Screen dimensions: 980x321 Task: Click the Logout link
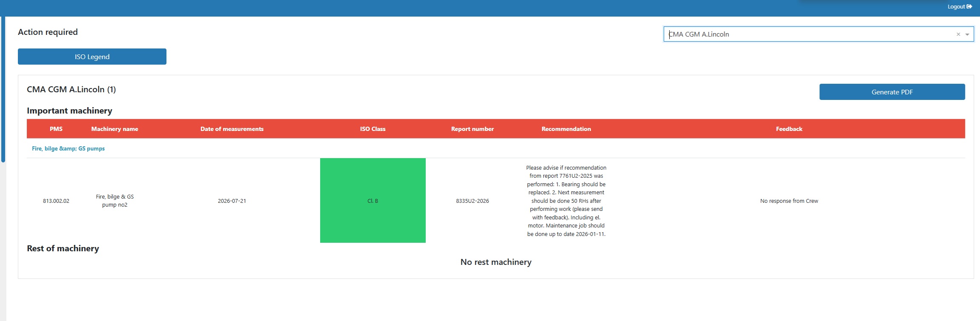[x=960, y=7]
